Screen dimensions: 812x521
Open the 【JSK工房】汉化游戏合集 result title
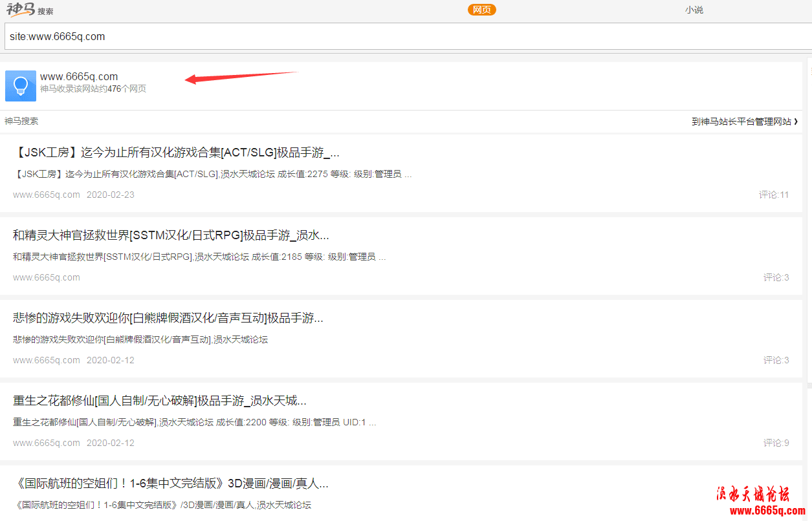pos(176,153)
